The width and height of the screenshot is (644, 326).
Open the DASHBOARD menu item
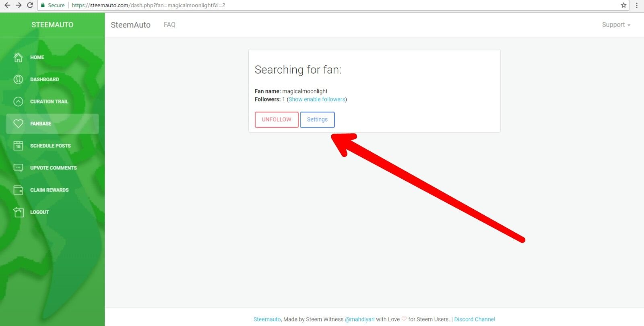click(52, 80)
